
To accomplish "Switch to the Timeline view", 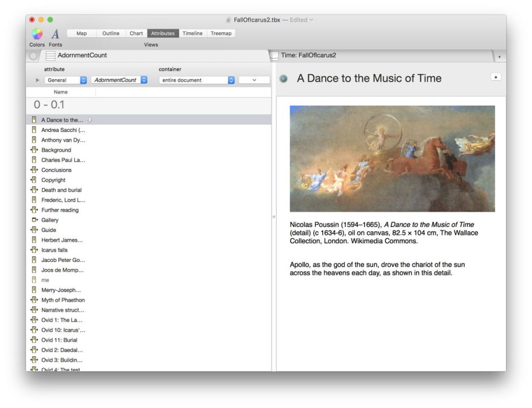I will point(192,33).
